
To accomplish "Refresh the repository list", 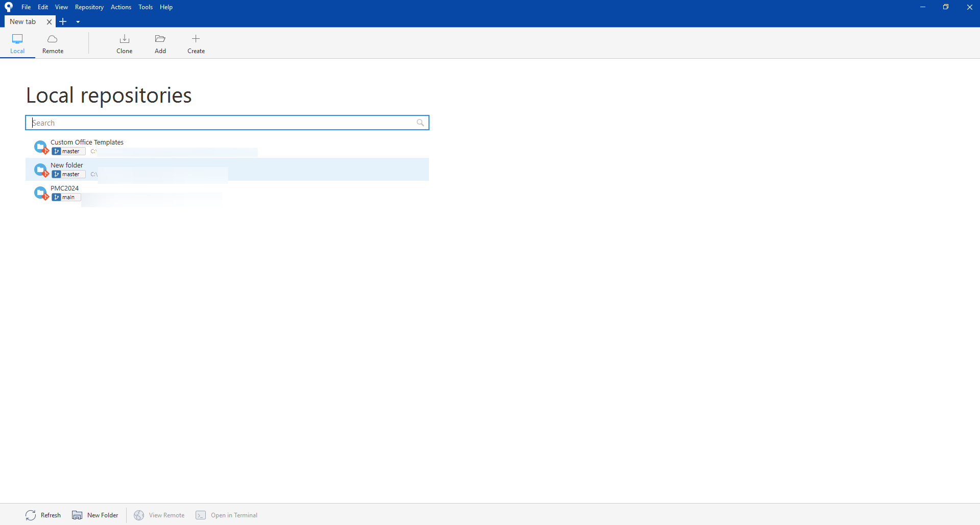I will click(43, 515).
